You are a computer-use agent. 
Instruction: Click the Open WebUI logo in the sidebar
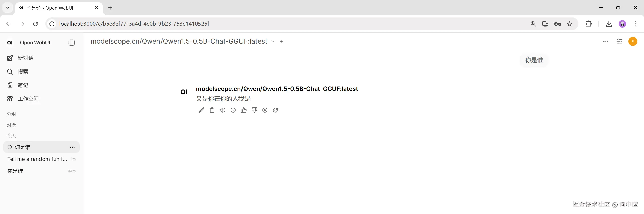(x=10, y=43)
